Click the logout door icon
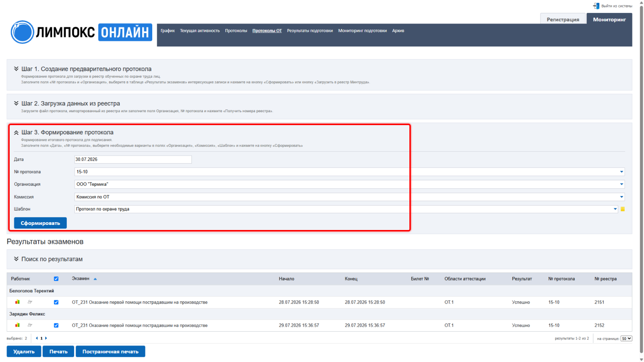 pyautogui.click(x=596, y=6)
